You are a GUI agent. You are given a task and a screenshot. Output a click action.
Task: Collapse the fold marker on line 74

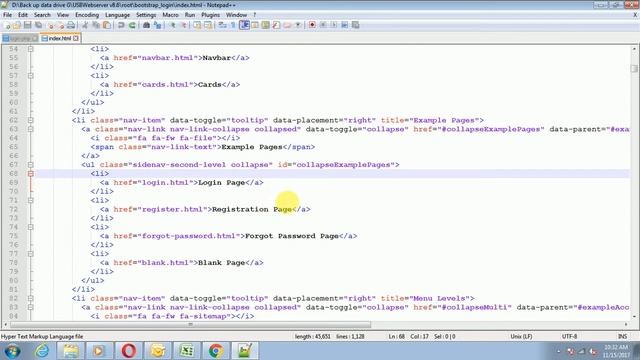pyautogui.click(x=31, y=227)
